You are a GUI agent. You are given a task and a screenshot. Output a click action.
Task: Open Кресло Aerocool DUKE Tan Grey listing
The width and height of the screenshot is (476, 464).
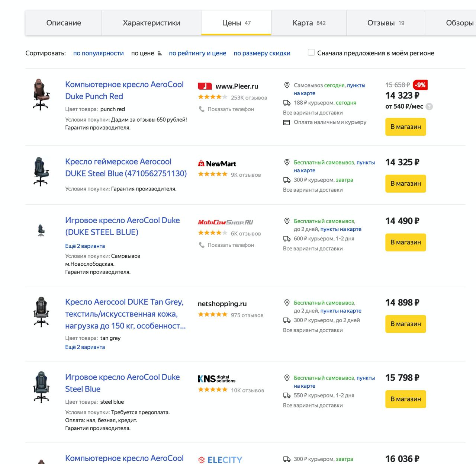[x=125, y=314]
